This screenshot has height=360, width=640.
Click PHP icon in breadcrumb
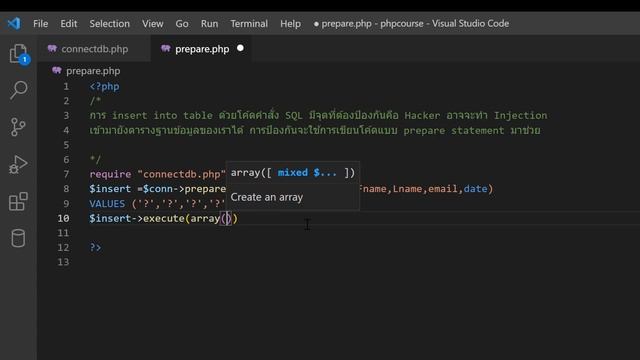click(x=57, y=71)
